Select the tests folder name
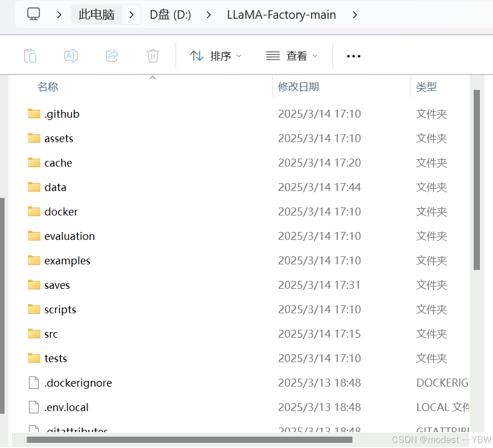The height and width of the screenshot is (448, 493). 56,358
